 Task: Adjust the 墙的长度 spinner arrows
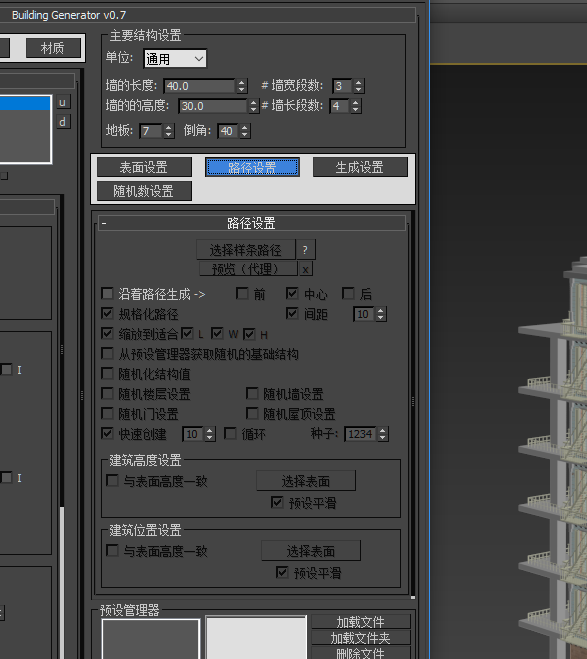241,86
